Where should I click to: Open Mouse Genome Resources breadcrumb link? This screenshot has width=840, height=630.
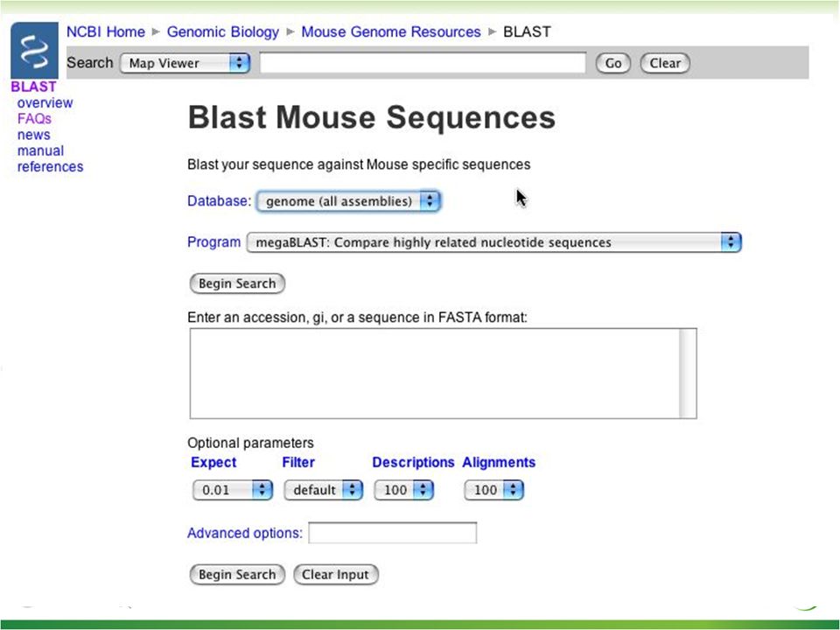(391, 31)
